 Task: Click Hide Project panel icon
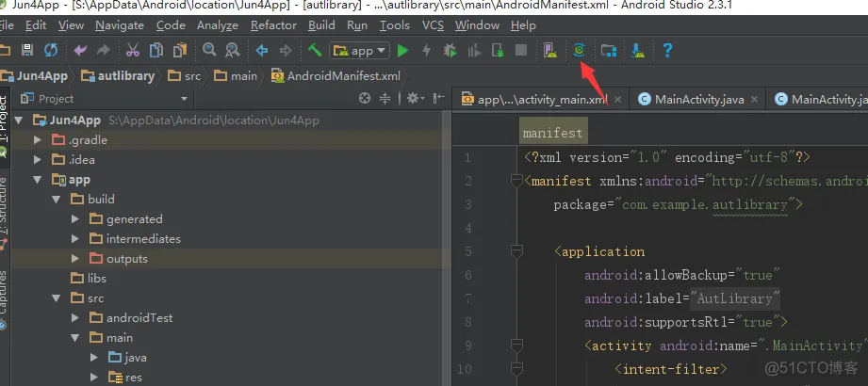pyautogui.click(x=439, y=99)
